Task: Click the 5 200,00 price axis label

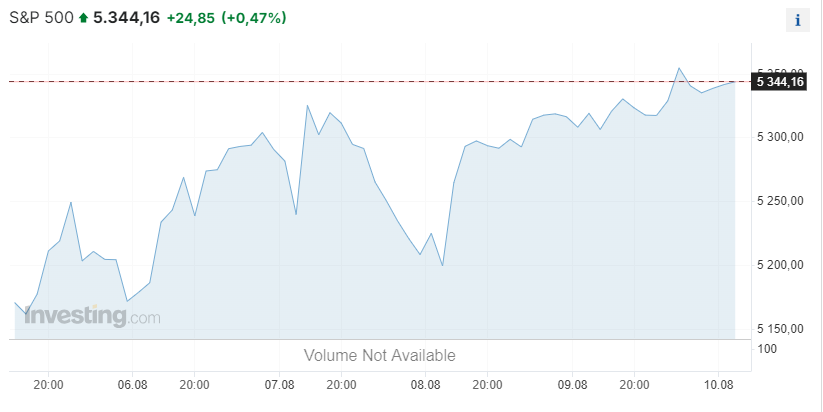Action: coord(780,265)
